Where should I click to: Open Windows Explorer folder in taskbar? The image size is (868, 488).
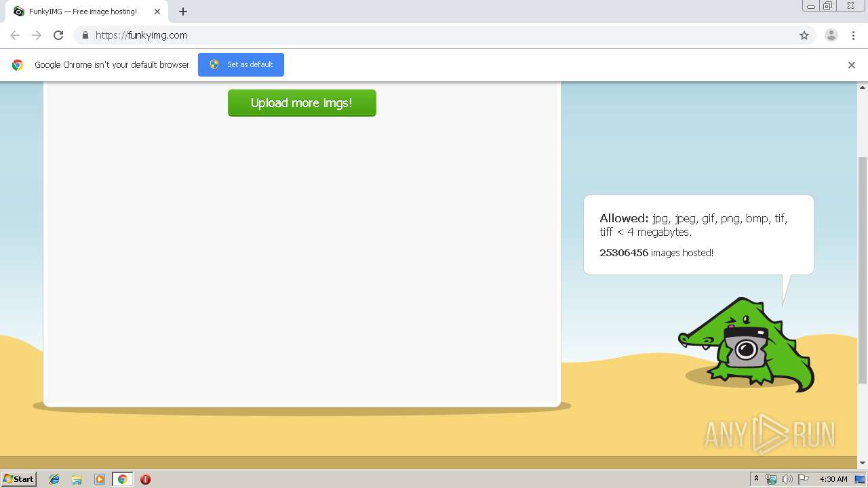pyautogui.click(x=77, y=479)
